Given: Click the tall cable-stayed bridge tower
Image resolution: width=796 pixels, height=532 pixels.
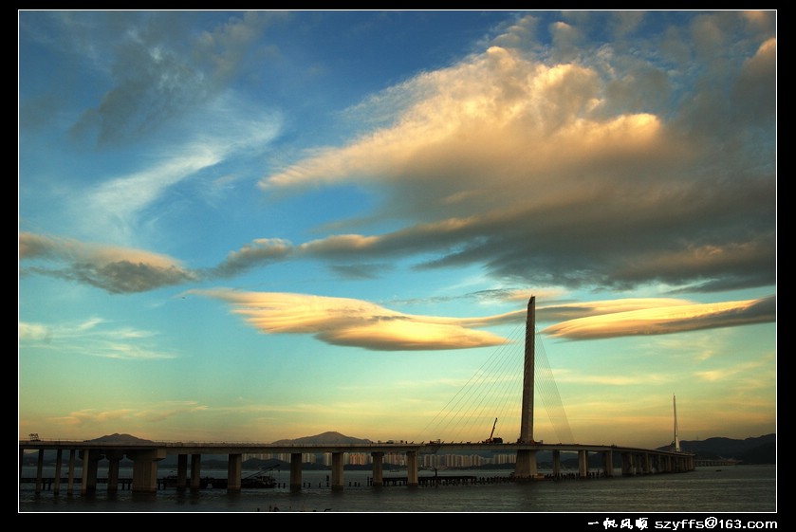Looking at the screenshot, I should [x=528, y=370].
